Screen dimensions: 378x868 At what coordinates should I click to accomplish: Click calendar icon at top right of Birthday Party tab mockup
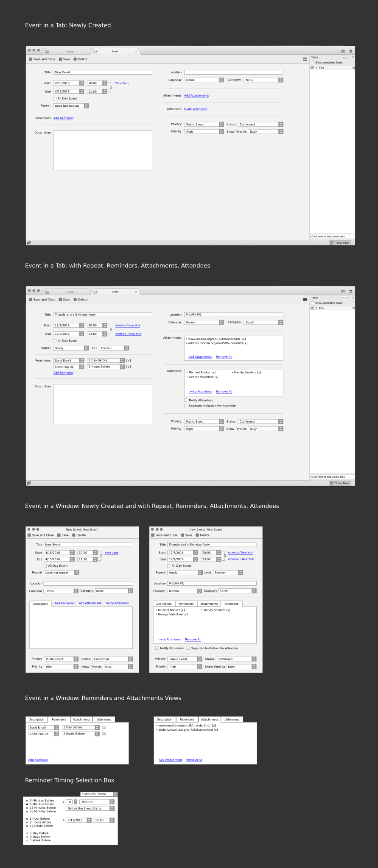click(343, 292)
